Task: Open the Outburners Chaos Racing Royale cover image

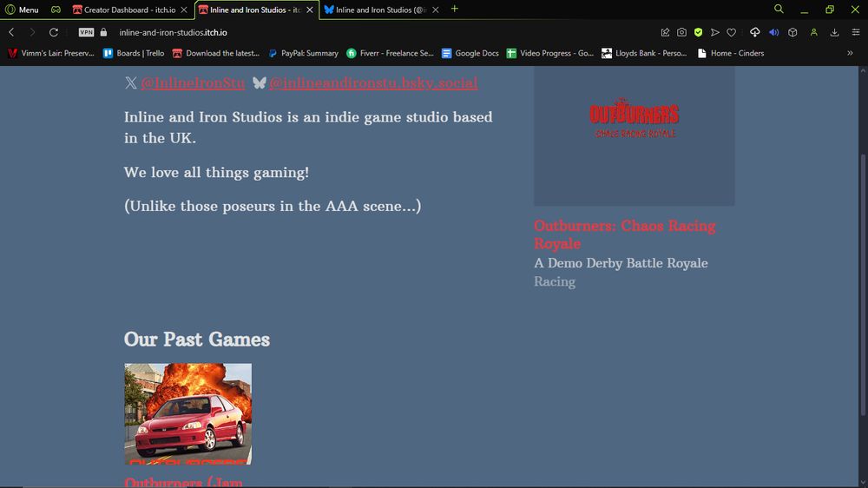Action: point(635,135)
